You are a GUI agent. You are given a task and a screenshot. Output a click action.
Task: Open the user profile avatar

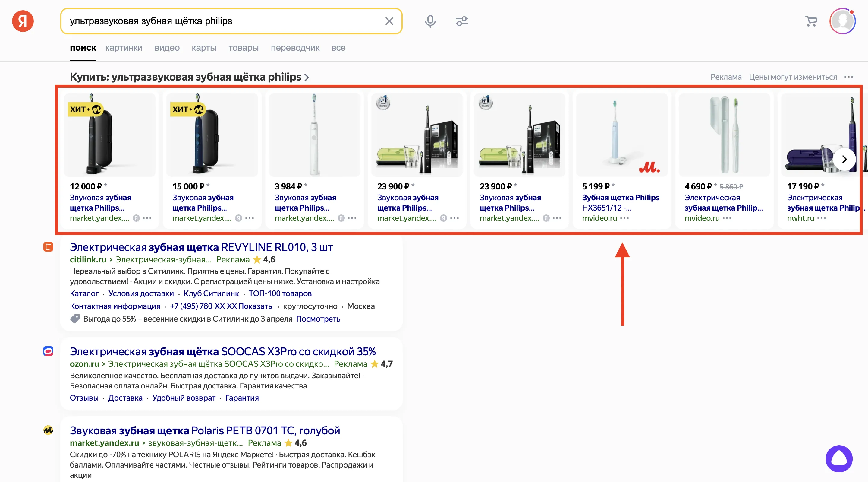click(x=842, y=21)
